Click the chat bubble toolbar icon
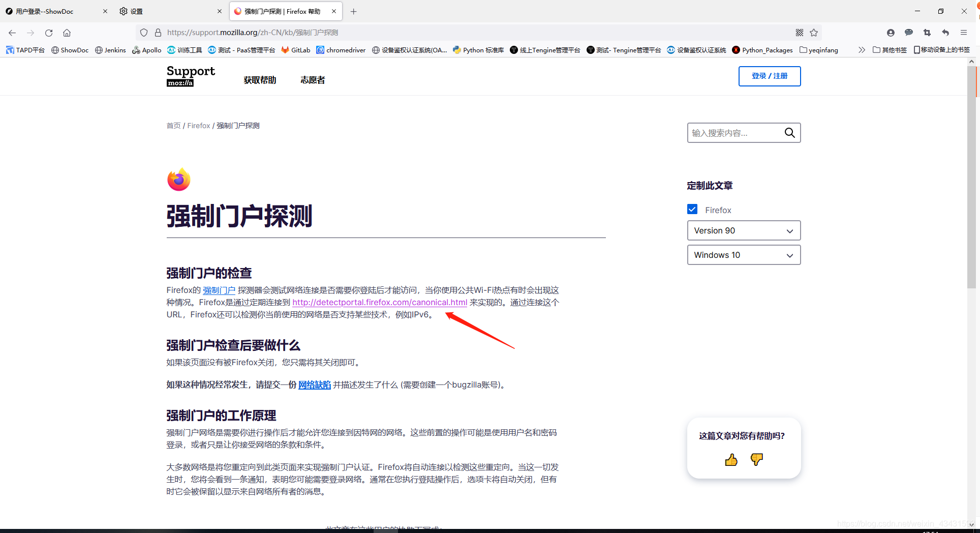980x533 pixels. 909,33
